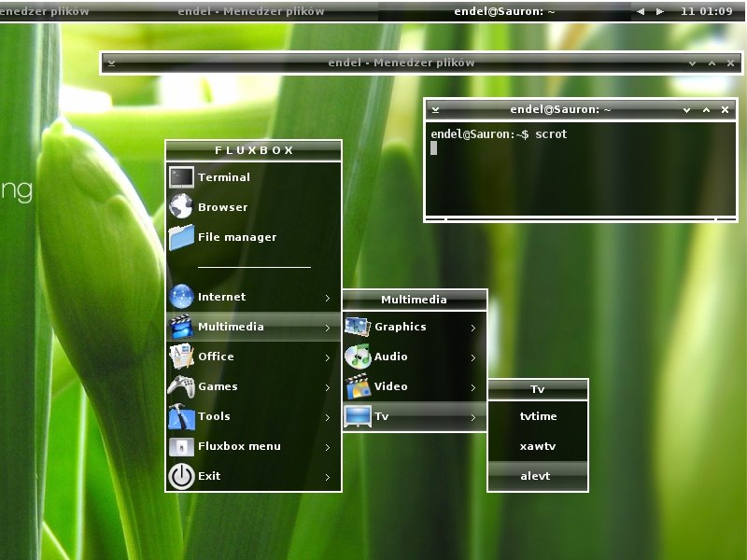
Task: Click the Exit power icon
Action: point(181,476)
